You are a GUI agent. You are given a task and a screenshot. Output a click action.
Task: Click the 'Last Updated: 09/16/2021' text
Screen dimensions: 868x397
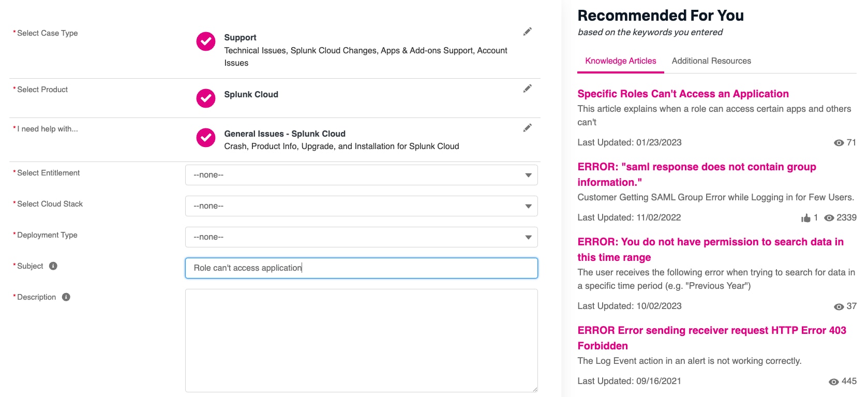[x=629, y=381]
